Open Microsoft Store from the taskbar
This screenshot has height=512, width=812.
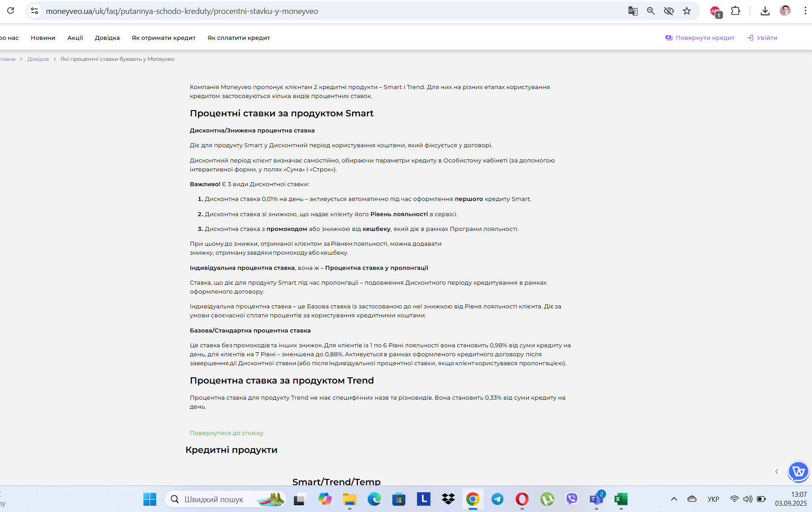pyautogui.click(x=399, y=499)
